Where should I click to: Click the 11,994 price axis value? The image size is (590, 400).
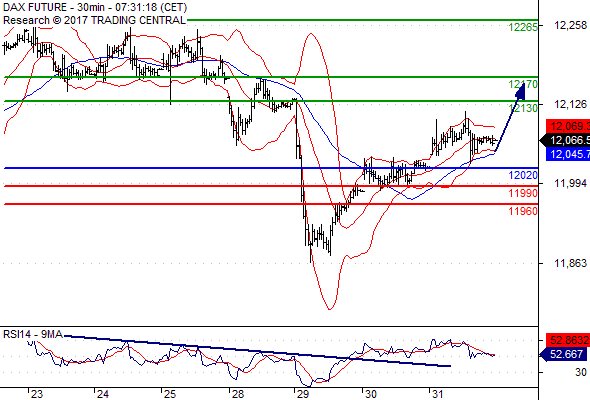(x=570, y=184)
